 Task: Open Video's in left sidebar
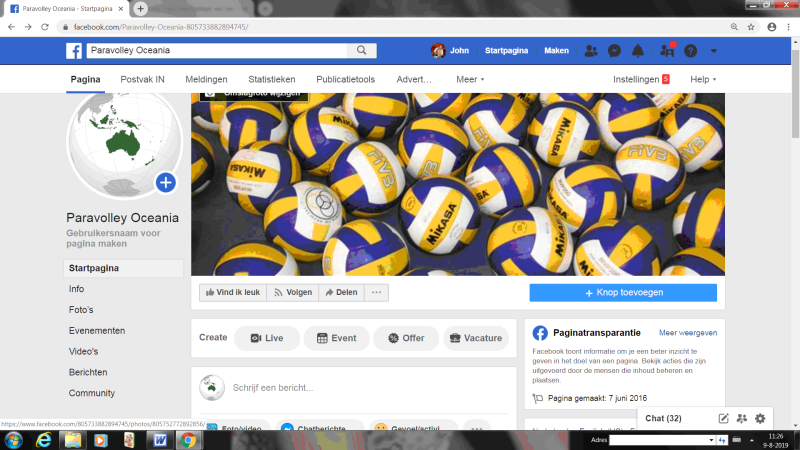83,352
